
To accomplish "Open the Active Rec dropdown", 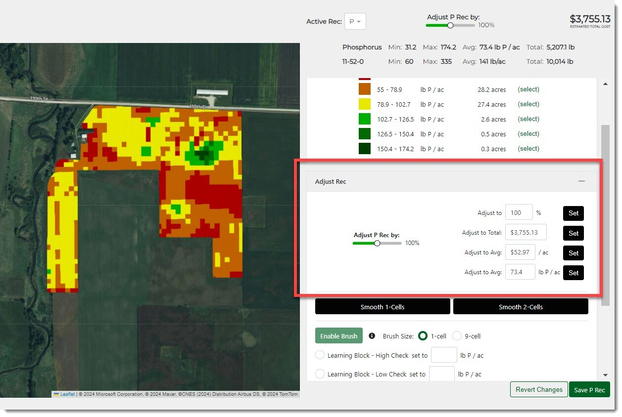I will [356, 21].
